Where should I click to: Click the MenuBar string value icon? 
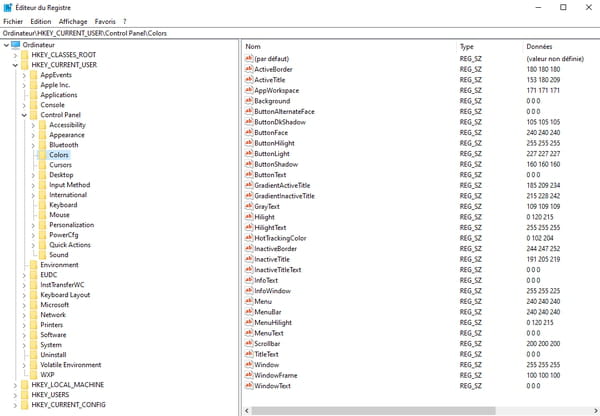click(249, 312)
